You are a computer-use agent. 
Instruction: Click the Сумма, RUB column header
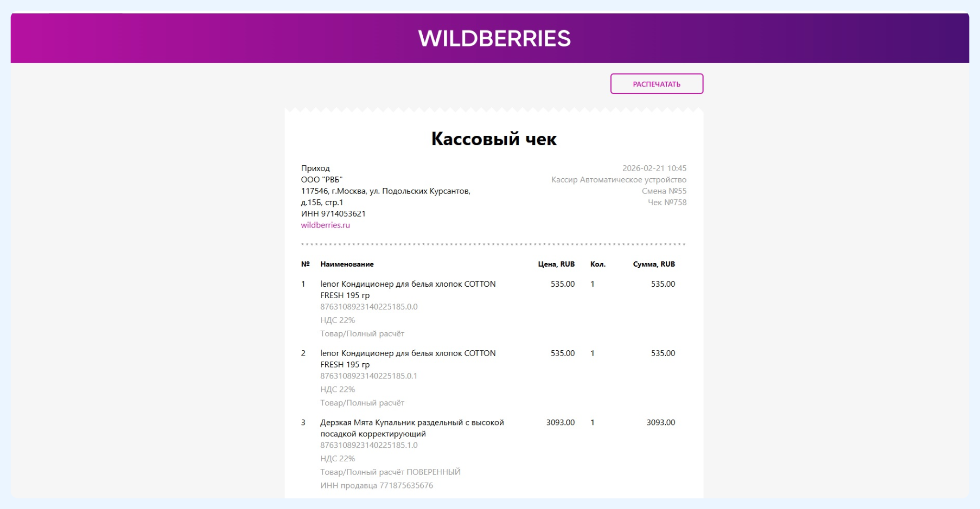[653, 264]
